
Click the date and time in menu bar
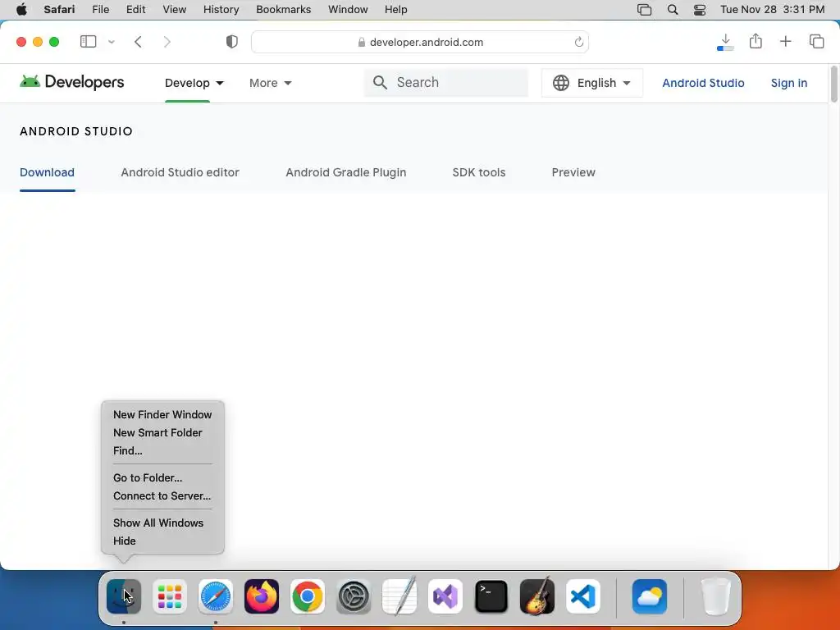pyautogui.click(x=772, y=10)
